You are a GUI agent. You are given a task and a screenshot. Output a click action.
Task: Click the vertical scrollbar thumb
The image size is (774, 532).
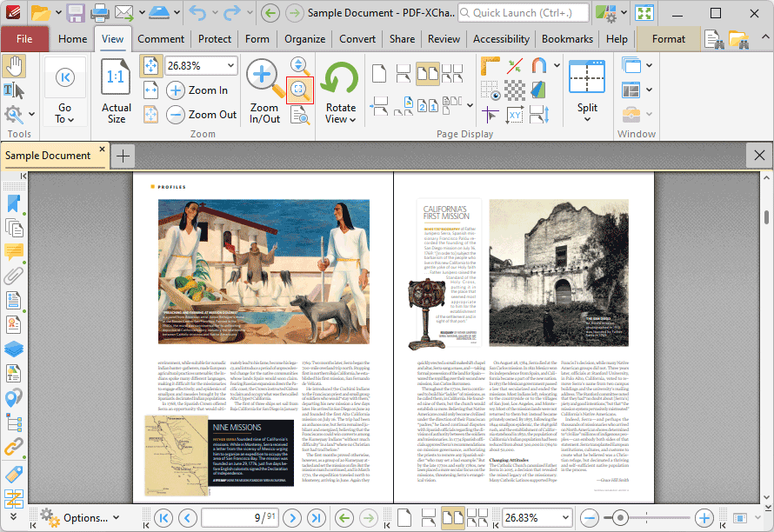click(x=766, y=217)
